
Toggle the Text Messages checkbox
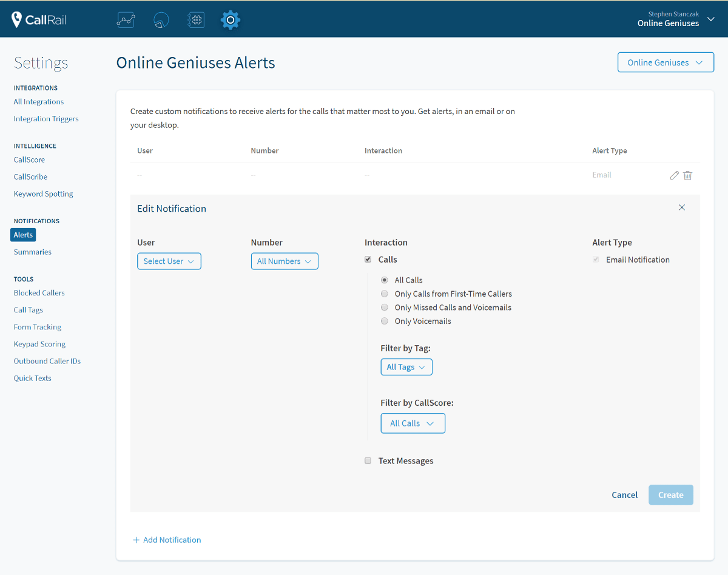click(368, 460)
